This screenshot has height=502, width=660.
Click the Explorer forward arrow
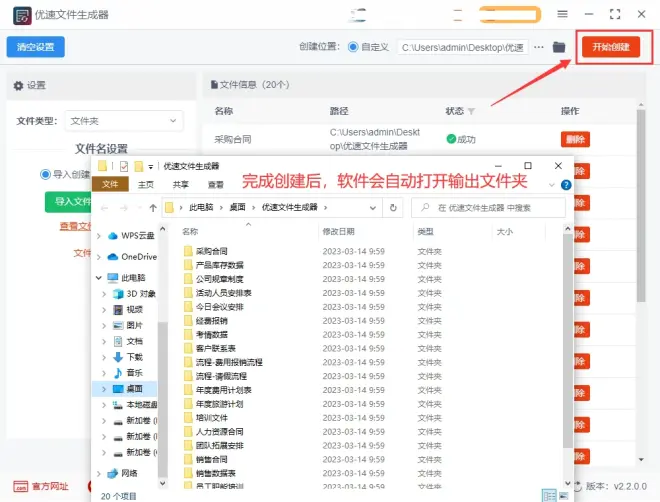coord(124,208)
